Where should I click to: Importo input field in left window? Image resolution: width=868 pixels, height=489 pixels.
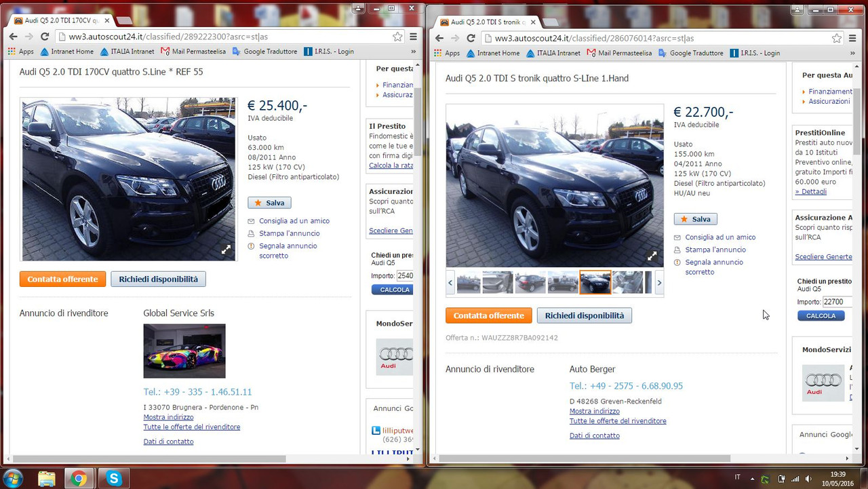click(405, 275)
